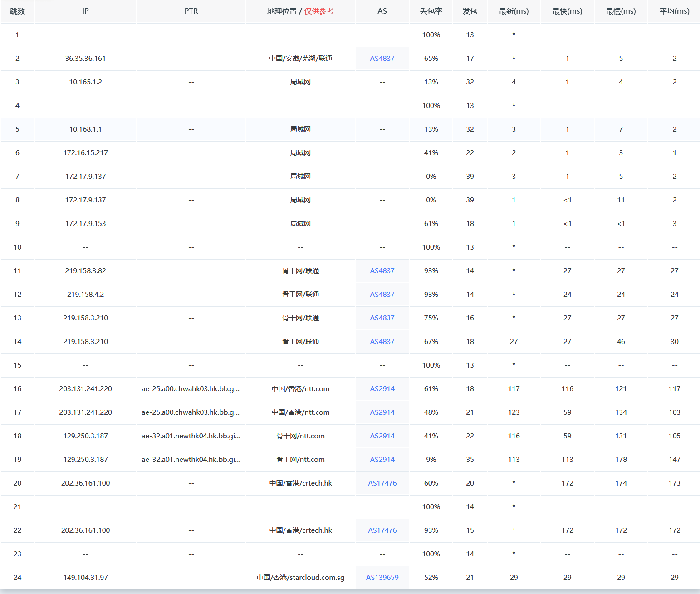Click the red 仅供参考 text in the header
This screenshot has width=700, height=594.
click(319, 11)
